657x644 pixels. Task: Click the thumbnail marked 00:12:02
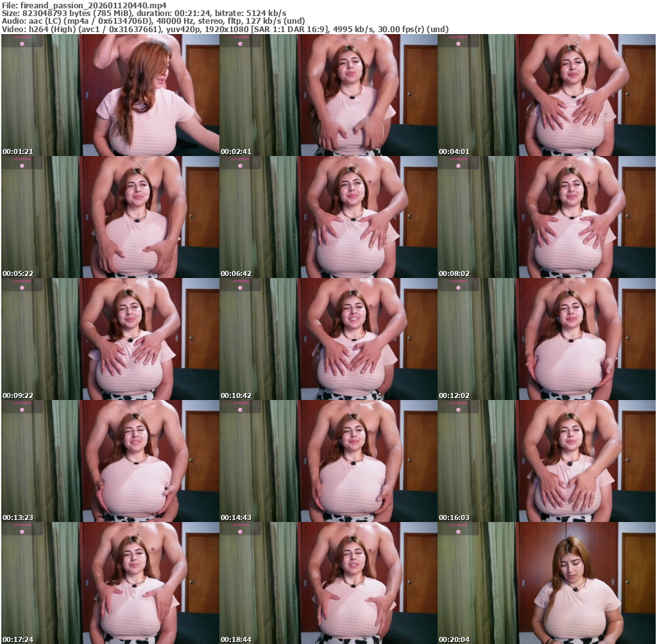click(x=546, y=339)
